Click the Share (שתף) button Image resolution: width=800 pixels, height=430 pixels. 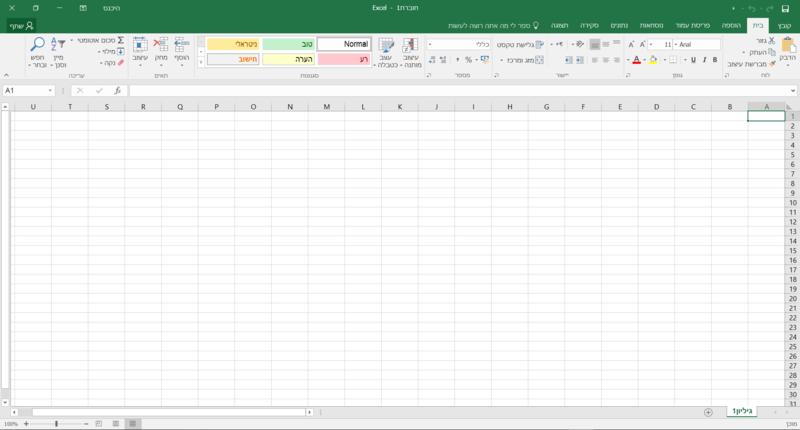[22, 25]
